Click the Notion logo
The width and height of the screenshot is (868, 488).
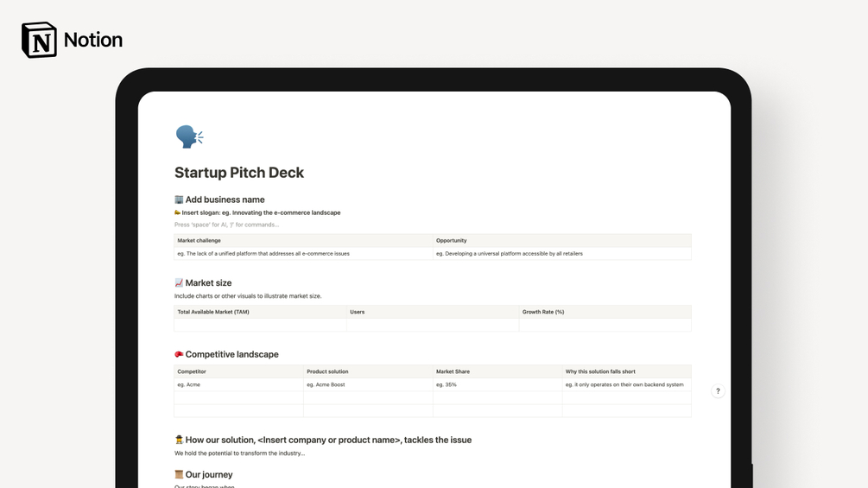[x=39, y=40]
